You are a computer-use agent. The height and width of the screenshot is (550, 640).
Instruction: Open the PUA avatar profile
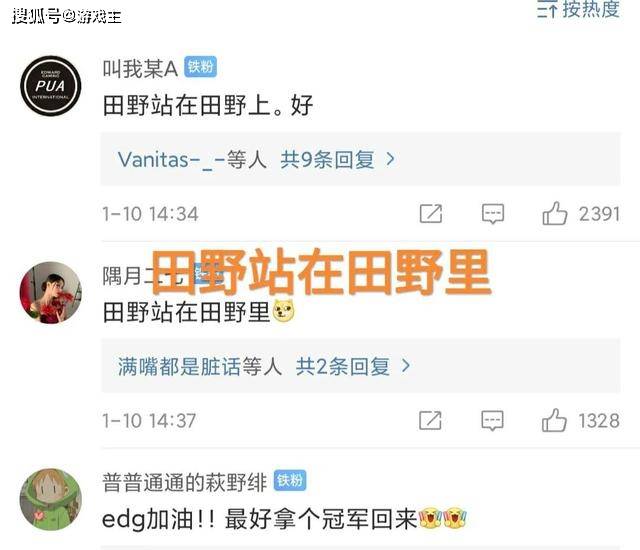pos(51,86)
